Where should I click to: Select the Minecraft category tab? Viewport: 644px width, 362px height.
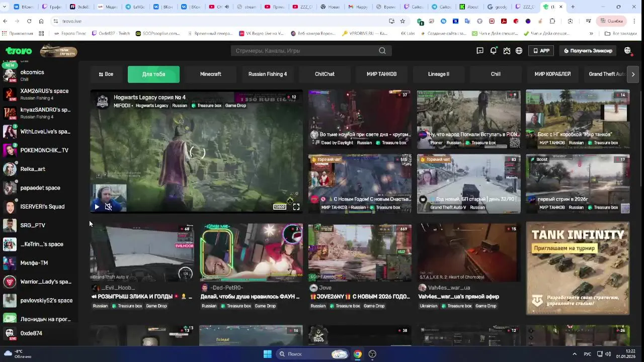pos(210,74)
